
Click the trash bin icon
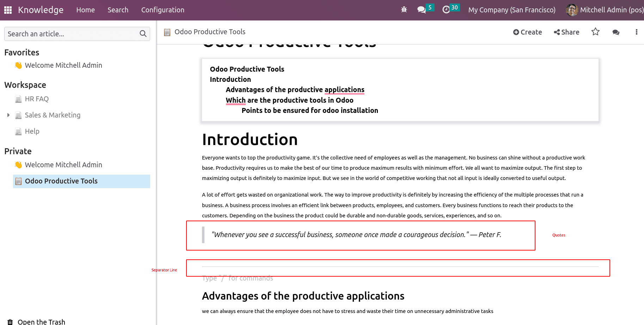[10, 322]
